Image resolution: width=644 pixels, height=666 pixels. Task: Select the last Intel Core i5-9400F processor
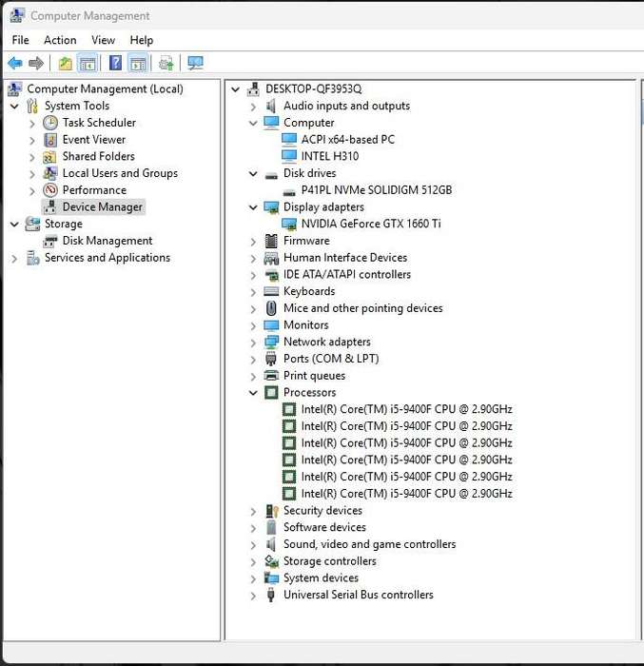(x=406, y=494)
